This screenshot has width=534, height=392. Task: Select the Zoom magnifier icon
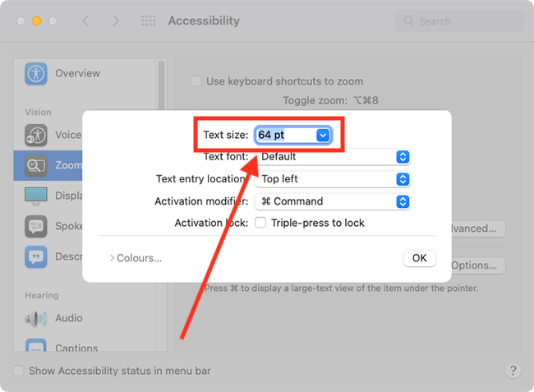[36, 165]
